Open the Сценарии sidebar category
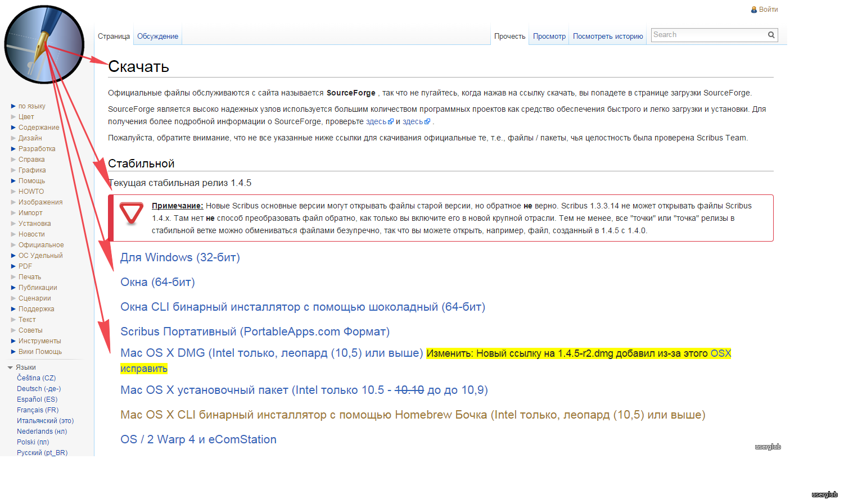 click(35, 298)
